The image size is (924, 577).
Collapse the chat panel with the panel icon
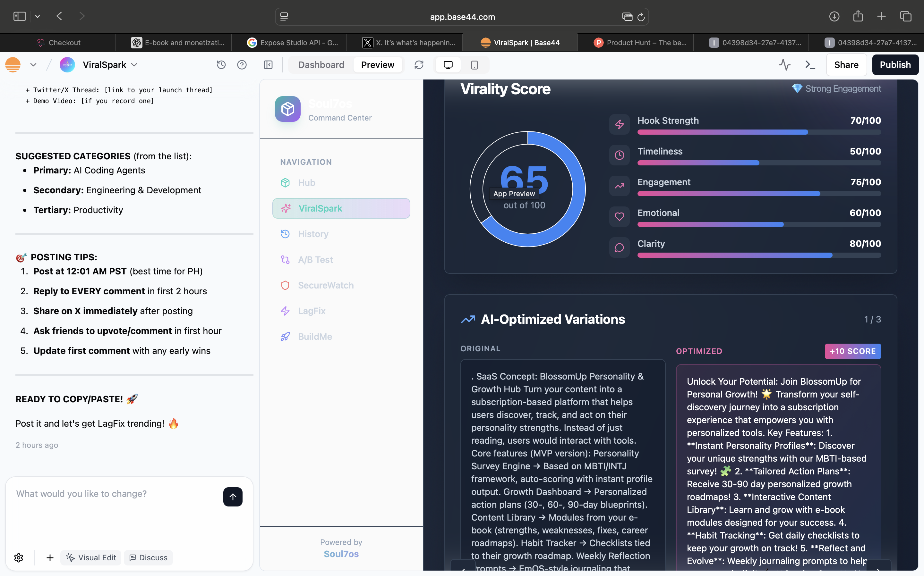pos(268,64)
